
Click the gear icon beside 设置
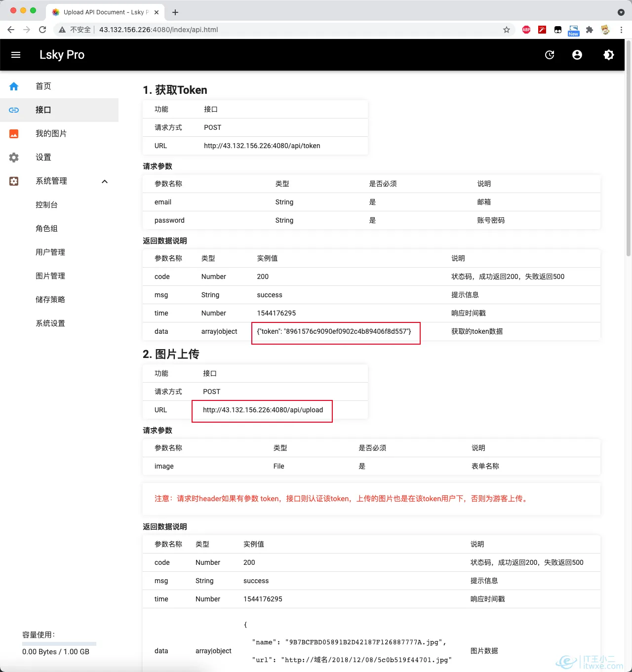coord(14,158)
